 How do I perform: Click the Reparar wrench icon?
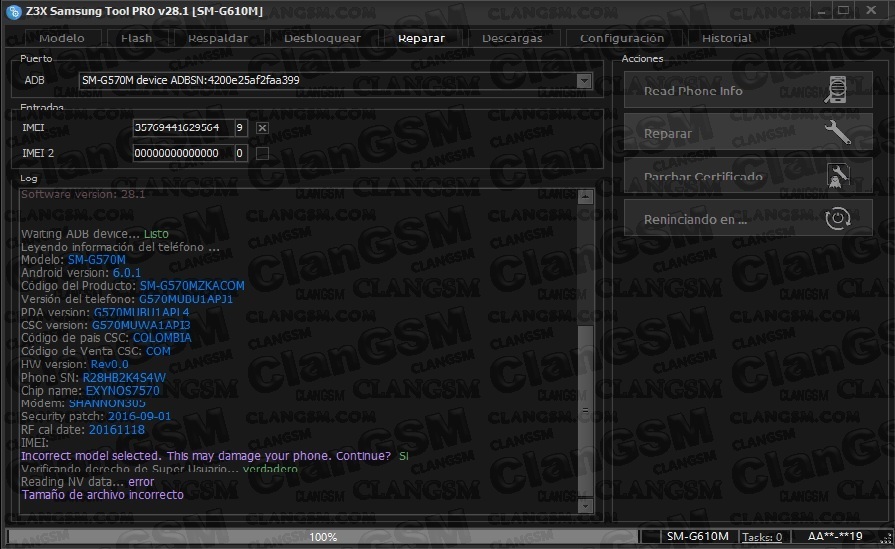(837, 132)
